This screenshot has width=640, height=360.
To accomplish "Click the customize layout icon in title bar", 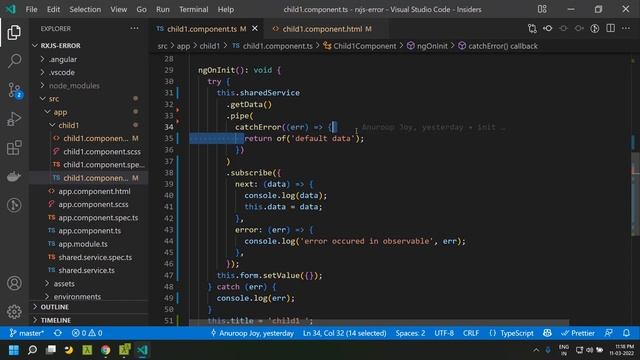I will tap(542, 9).
